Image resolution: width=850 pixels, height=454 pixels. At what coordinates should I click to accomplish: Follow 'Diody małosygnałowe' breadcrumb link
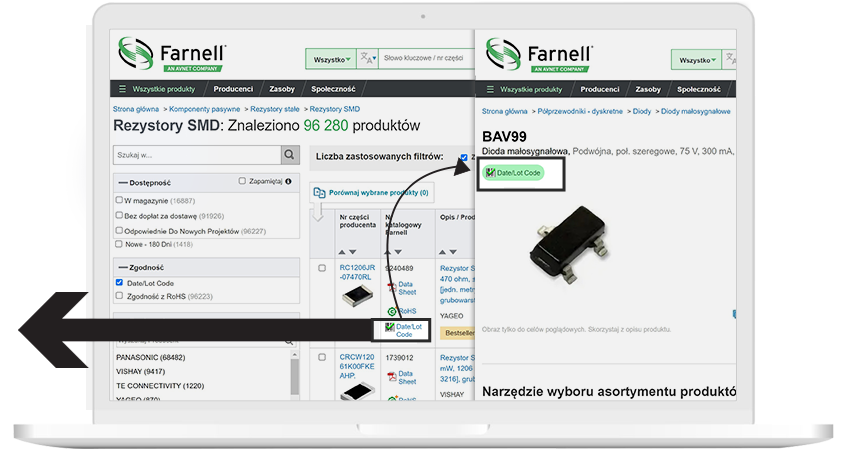pyautogui.click(x=696, y=111)
